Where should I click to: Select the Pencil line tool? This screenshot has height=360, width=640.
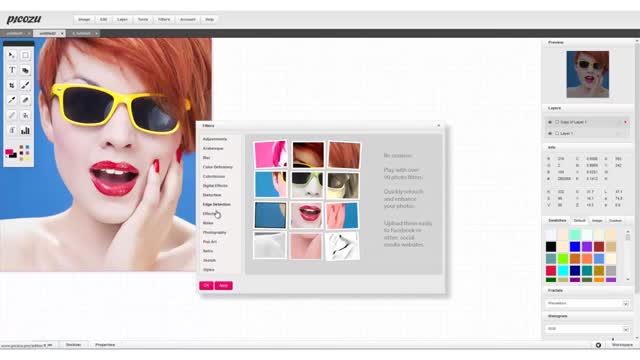(x=12, y=116)
